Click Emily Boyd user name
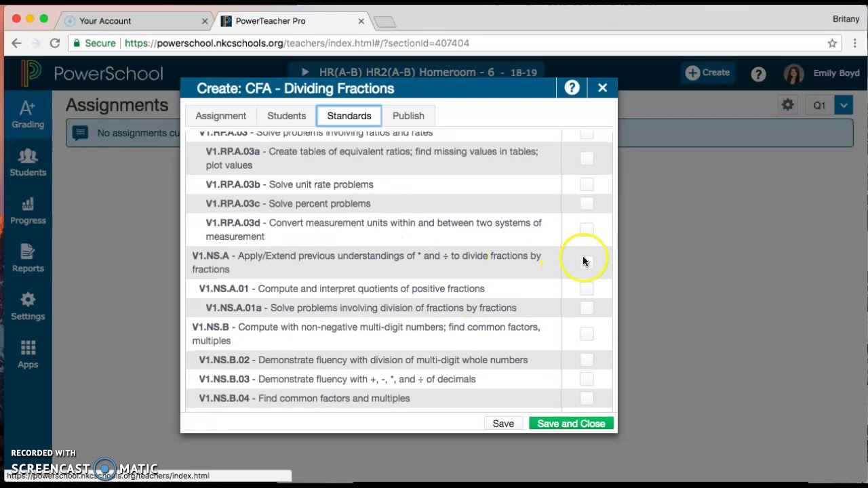 pyautogui.click(x=836, y=73)
